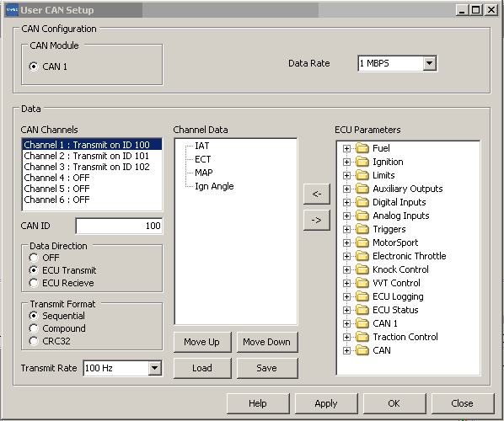The height and width of the screenshot is (421, 504).
Task: Select MAP in Channel Data
Action: (x=204, y=173)
